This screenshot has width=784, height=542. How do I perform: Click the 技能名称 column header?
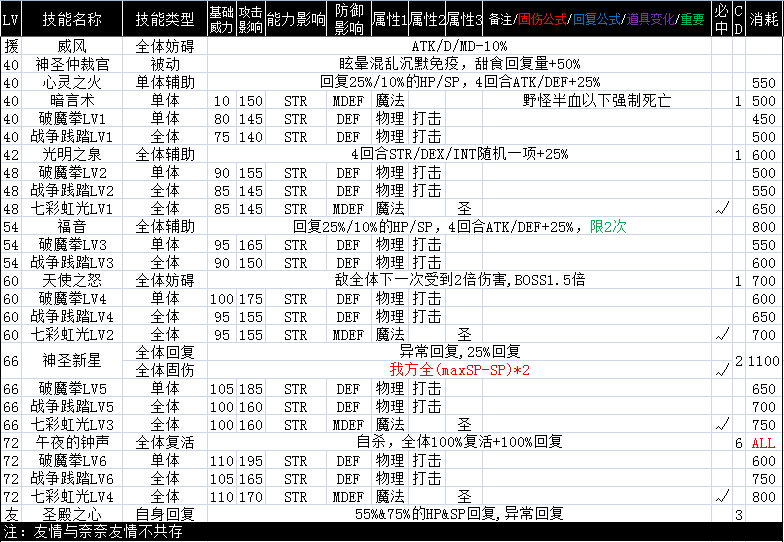72,19
